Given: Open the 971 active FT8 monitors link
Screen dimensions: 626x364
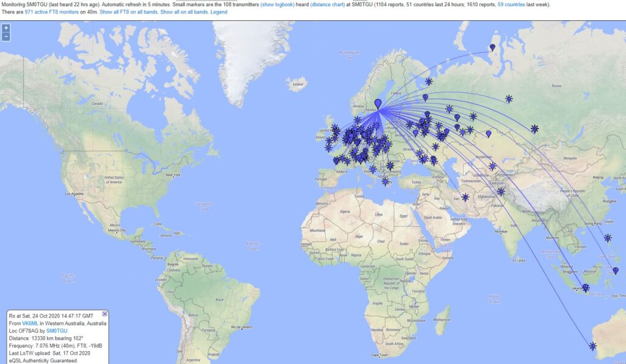Looking at the screenshot, I should [x=51, y=12].
